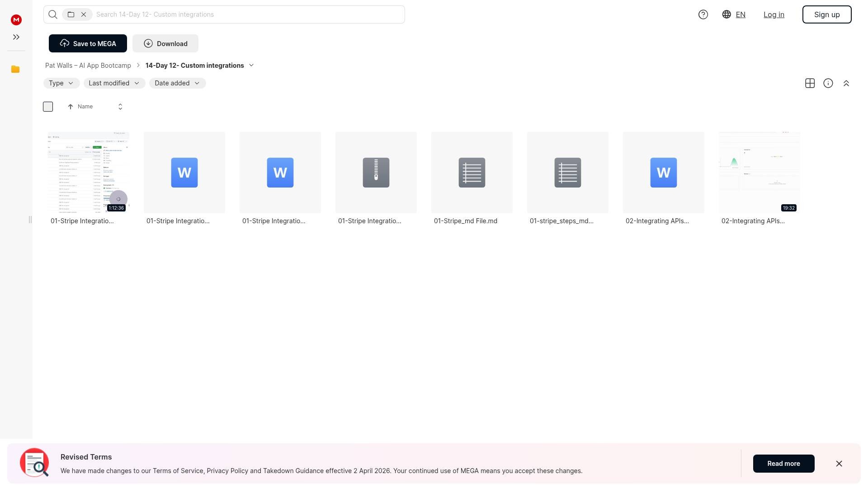Open the help question mark icon
Viewport: 868px width, 488px height.
pyautogui.click(x=703, y=14)
